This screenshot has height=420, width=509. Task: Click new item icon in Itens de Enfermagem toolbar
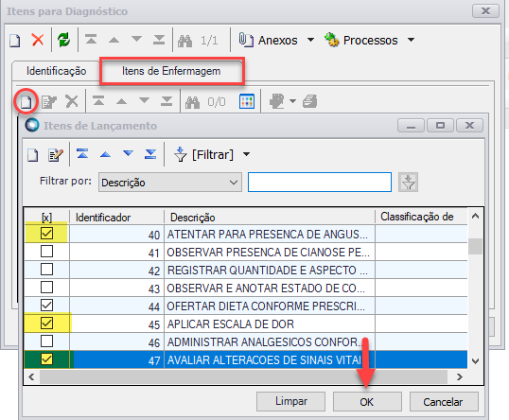(x=26, y=102)
